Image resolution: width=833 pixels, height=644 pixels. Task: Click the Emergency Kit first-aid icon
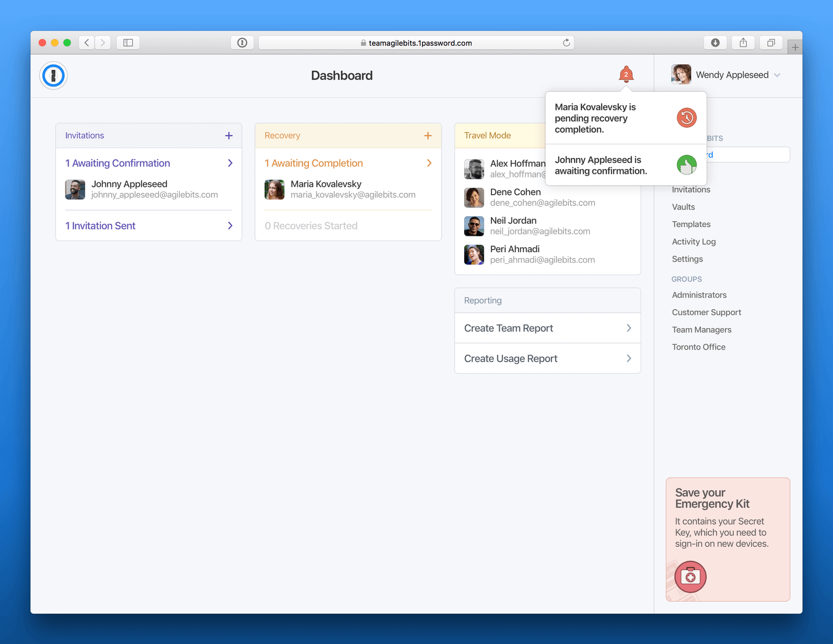[689, 577]
